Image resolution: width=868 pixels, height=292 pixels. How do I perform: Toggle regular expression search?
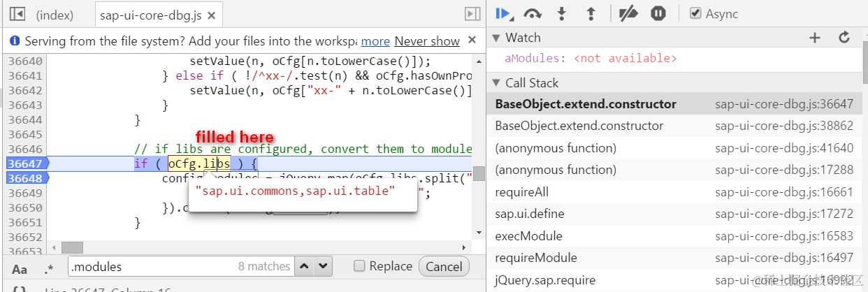tap(48, 269)
